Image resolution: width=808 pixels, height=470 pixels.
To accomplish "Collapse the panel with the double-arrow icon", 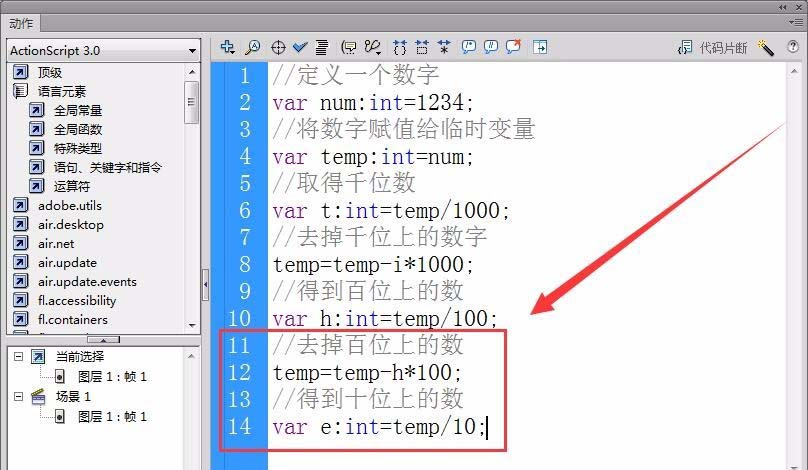I will point(783,7).
